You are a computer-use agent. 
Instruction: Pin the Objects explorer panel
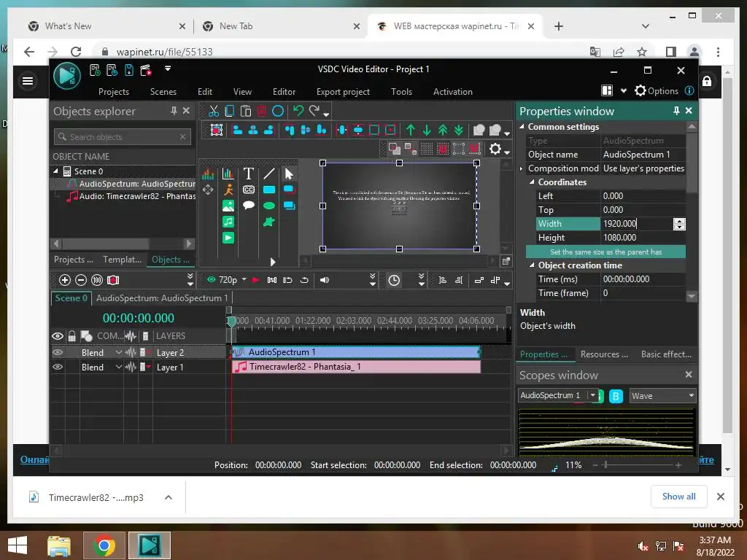[x=174, y=111]
